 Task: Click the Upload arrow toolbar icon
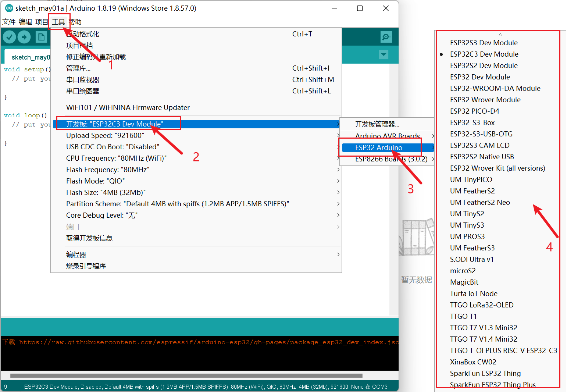(24, 37)
